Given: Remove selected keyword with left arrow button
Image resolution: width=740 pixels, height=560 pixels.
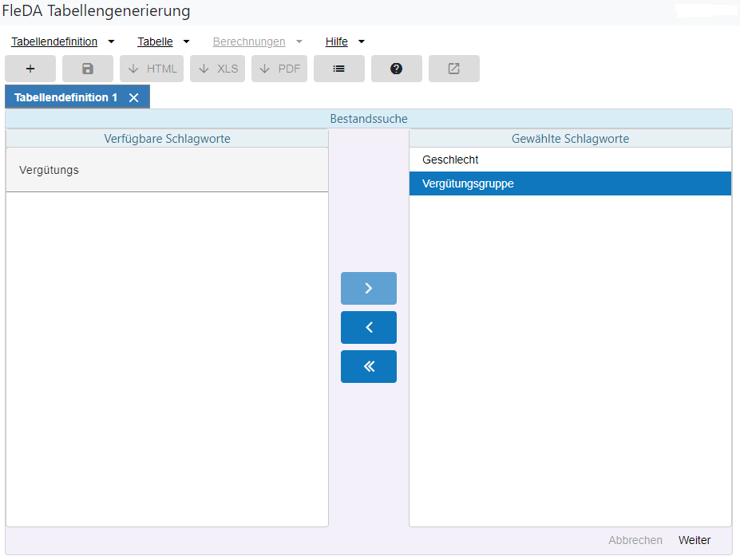Looking at the screenshot, I should [x=369, y=327].
